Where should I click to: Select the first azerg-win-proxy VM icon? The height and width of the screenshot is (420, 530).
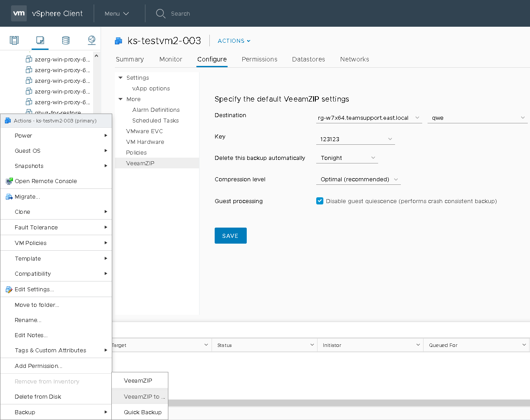(29, 59)
